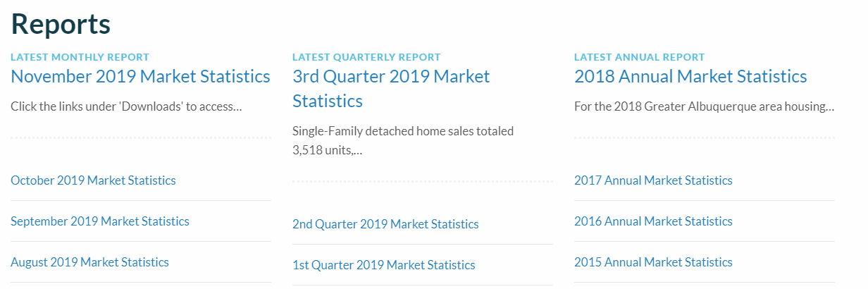View August 2019 Market Statistics
Screen dimensions: 868x289
[89, 262]
